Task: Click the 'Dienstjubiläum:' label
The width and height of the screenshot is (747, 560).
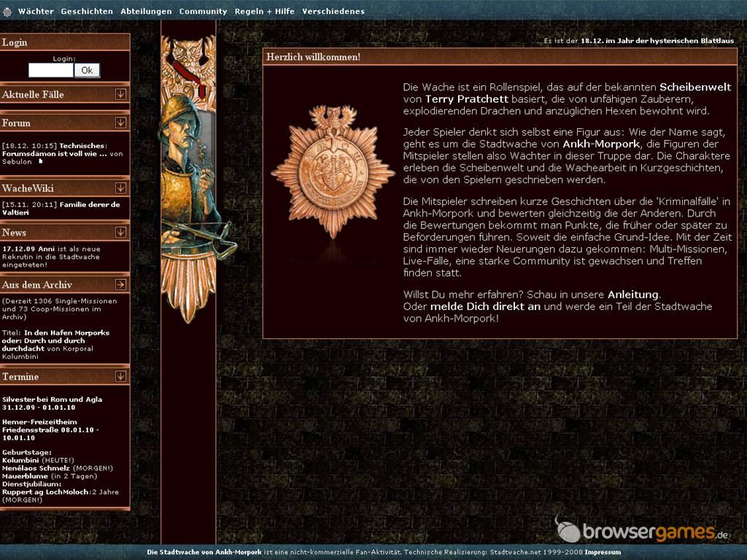Action: pos(31,484)
